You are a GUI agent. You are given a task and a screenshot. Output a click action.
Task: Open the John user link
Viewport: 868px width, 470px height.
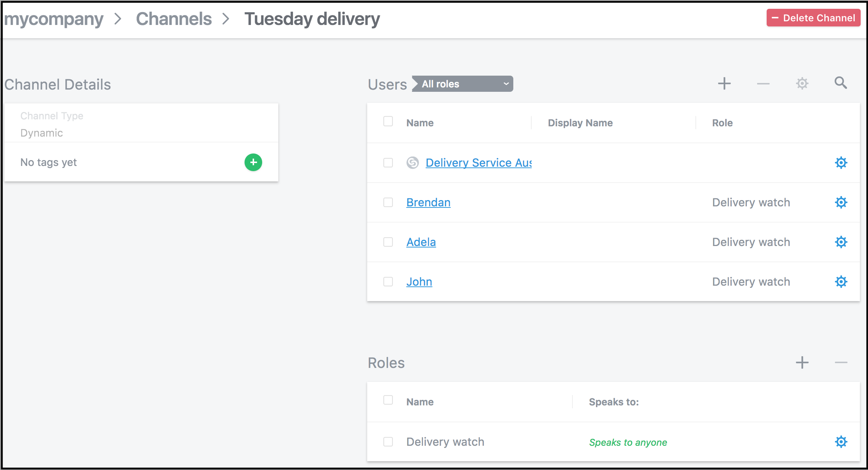pyautogui.click(x=419, y=282)
